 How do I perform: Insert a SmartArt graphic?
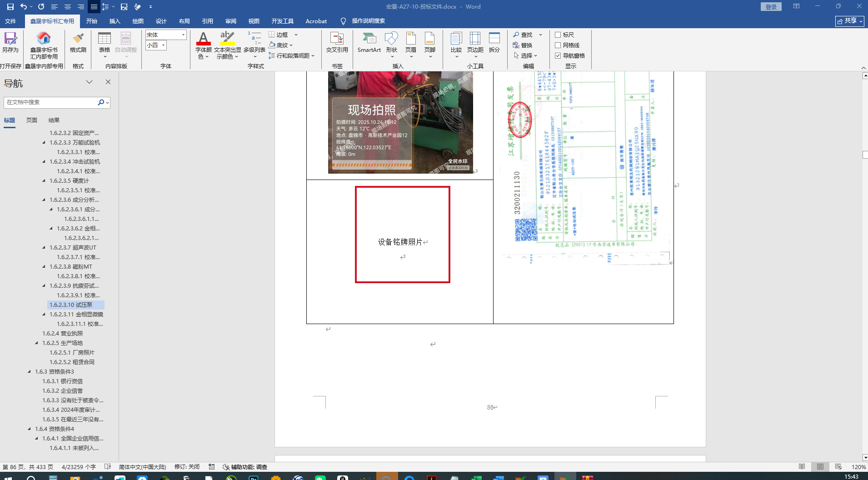369,42
